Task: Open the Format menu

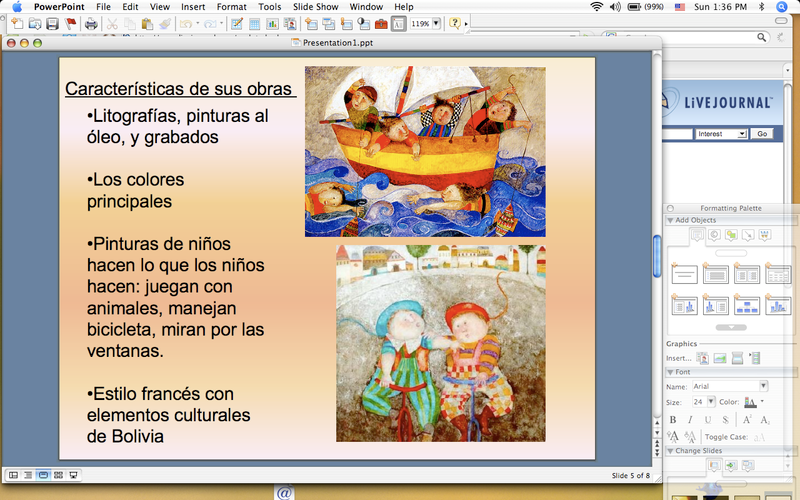Action: [231, 7]
